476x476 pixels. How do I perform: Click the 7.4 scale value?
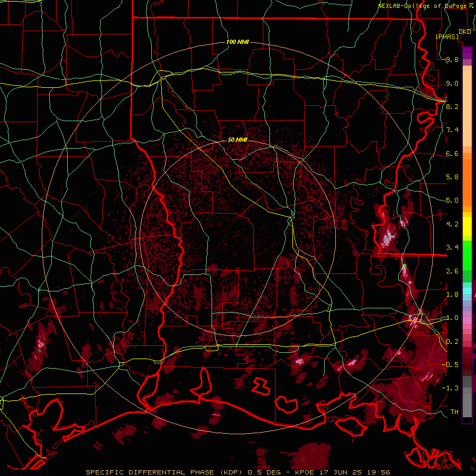(452, 130)
